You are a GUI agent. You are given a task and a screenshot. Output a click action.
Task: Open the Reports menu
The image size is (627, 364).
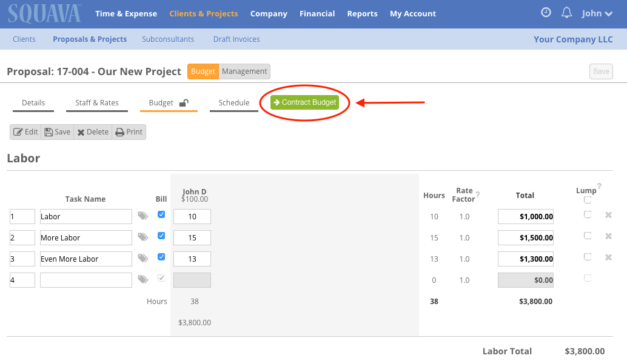[x=362, y=13]
